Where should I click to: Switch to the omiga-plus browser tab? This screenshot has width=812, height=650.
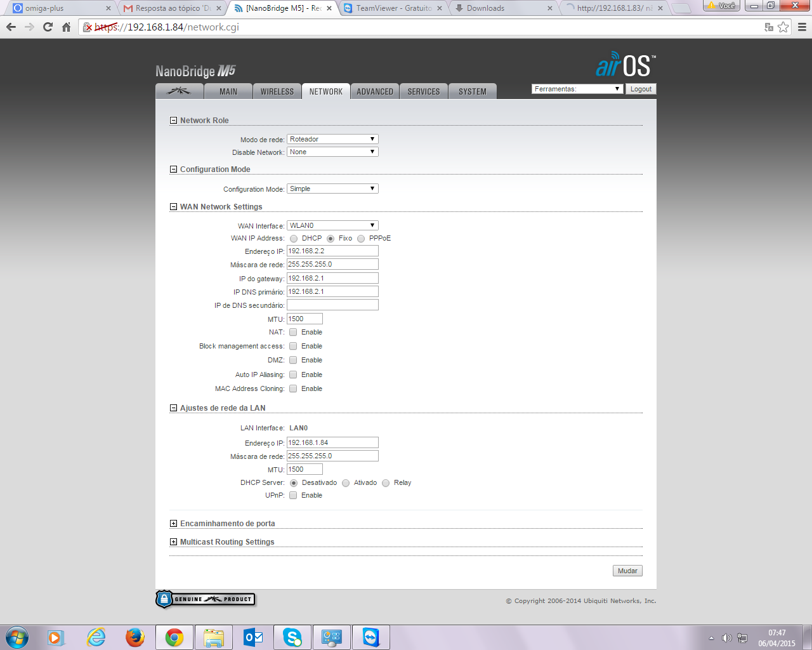(60, 8)
